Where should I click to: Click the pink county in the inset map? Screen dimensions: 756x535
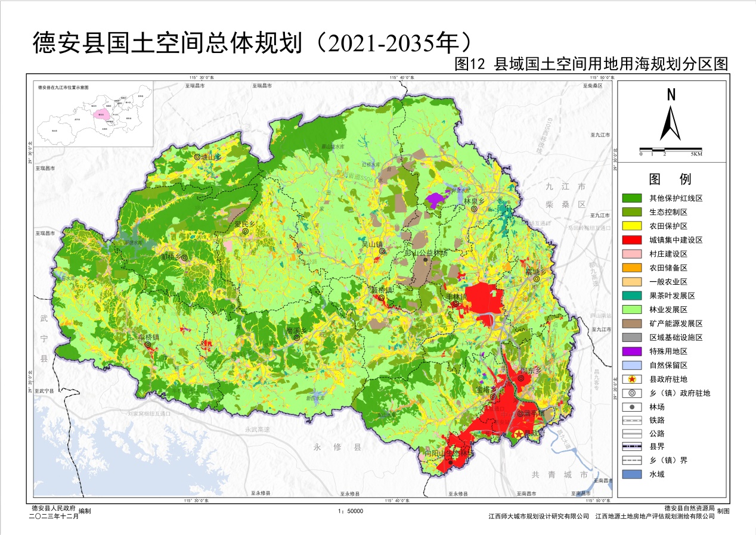pos(103,114)
